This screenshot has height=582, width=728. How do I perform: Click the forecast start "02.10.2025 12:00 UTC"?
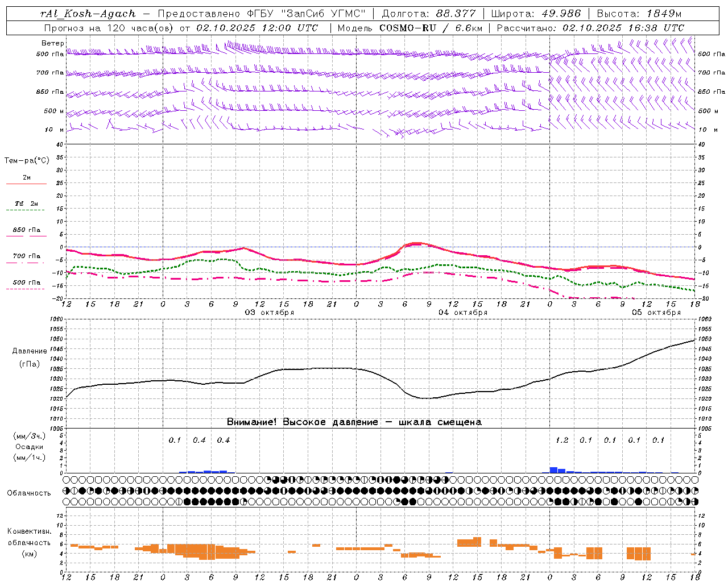pyautogui.click(x=257, y=28)
